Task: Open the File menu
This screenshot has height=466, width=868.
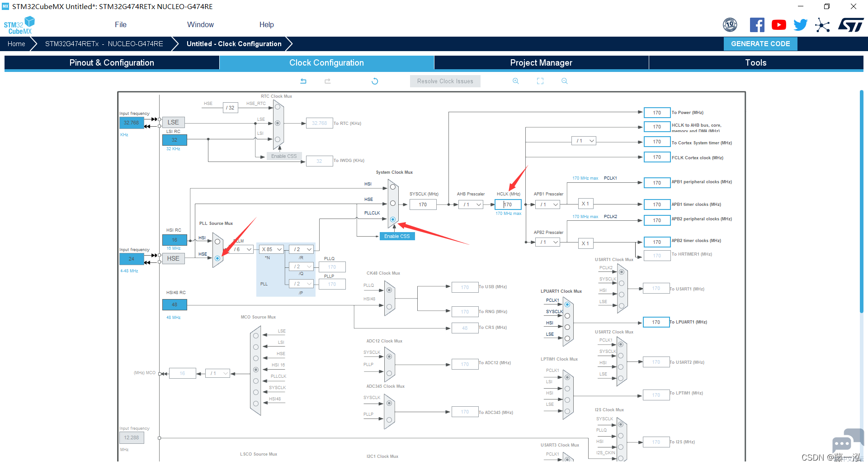Action: [x=121, y=25]
